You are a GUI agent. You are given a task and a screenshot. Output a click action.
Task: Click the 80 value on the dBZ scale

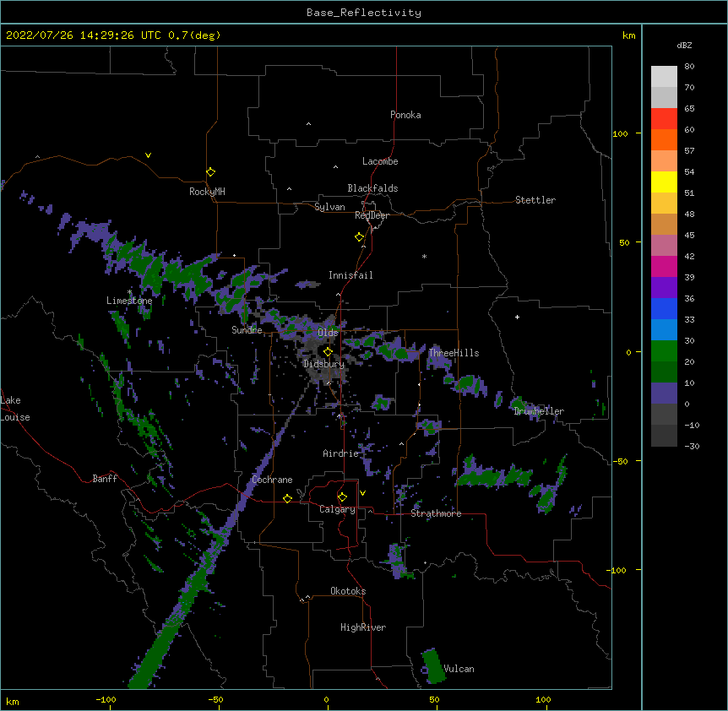689,67
